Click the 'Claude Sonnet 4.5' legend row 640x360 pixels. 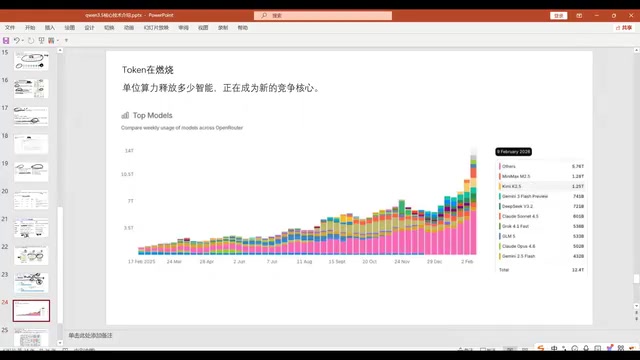click(541, 216)
